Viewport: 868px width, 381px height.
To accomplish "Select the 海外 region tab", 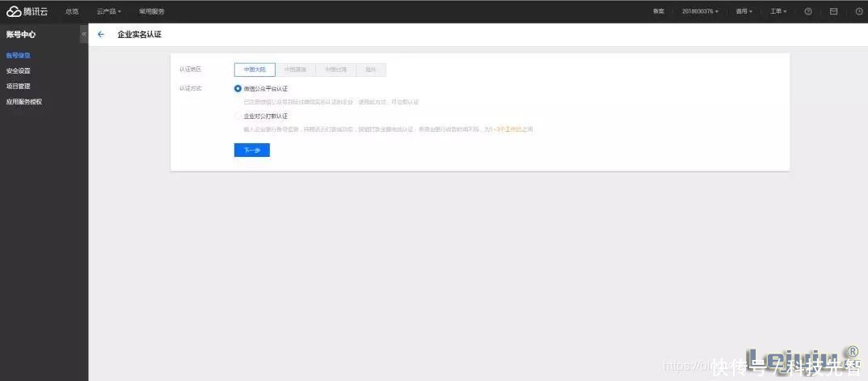I will coord(370,70).
